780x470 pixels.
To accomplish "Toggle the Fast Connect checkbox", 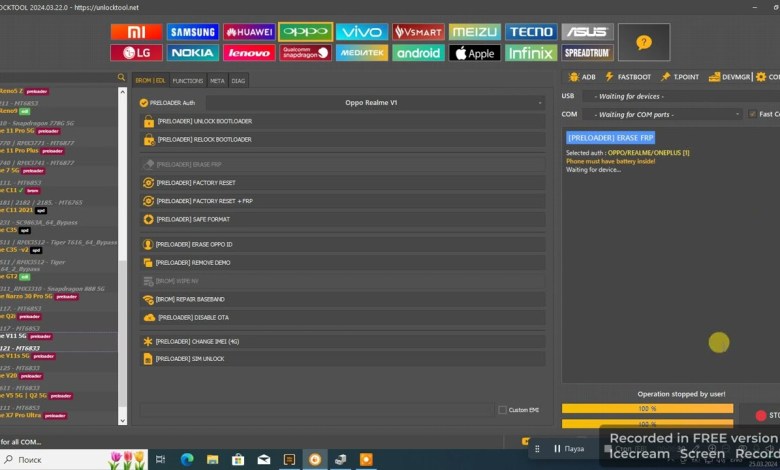I will [750, 114].
